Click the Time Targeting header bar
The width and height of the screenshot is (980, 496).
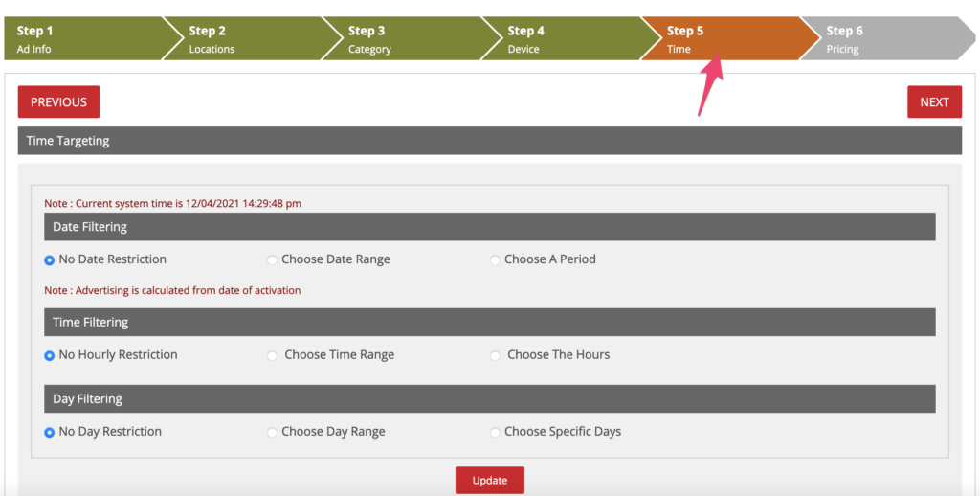click(x=489, y=141)
